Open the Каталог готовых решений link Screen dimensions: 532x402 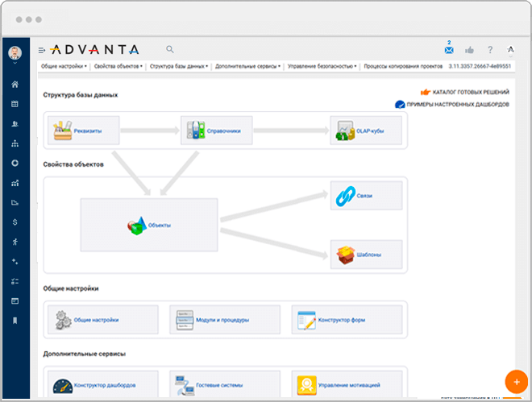click(x=465, y=92)
